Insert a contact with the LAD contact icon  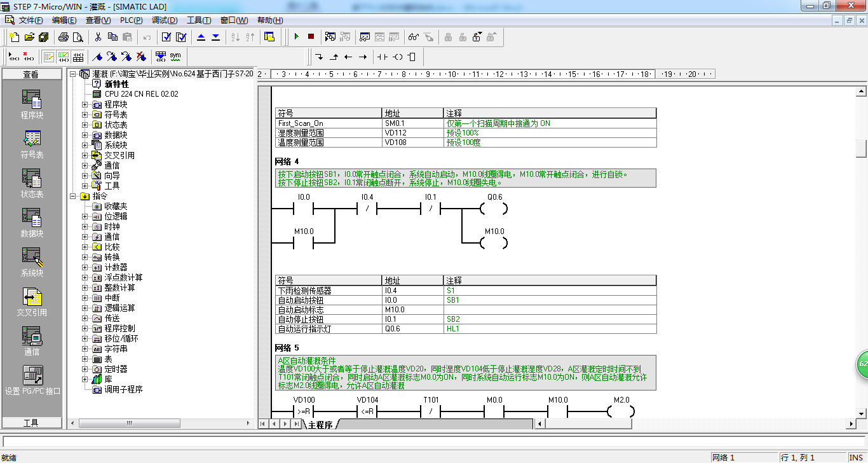[382, 57]
